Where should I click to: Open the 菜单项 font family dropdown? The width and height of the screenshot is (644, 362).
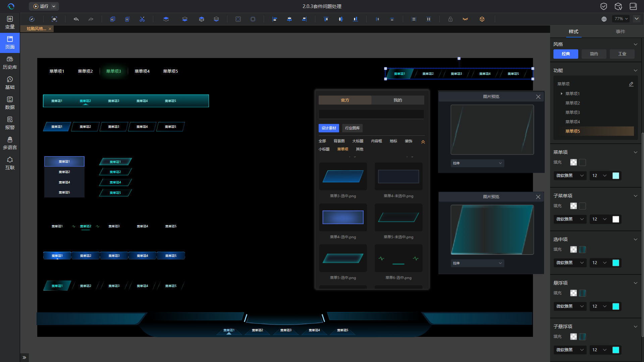(570, 176)
